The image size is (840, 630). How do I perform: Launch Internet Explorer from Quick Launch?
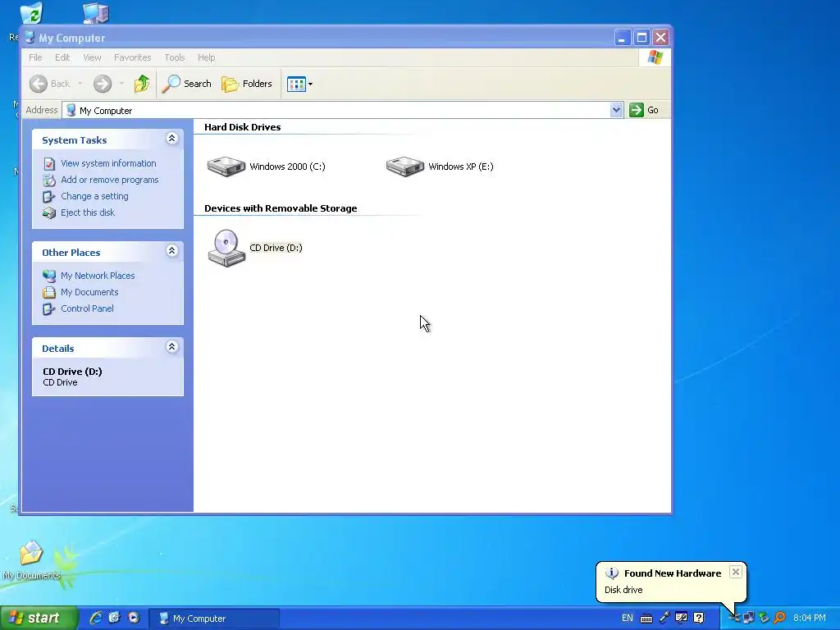coord(96,618)
